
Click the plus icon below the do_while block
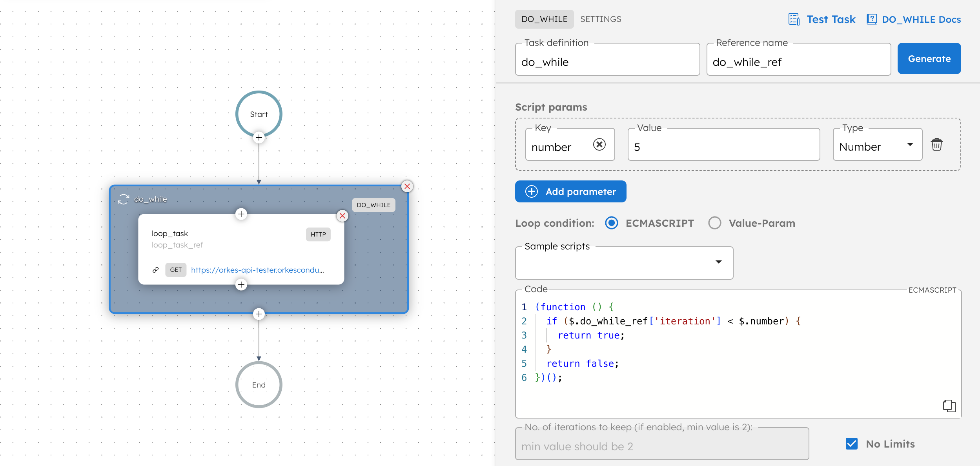coord(259,314)
